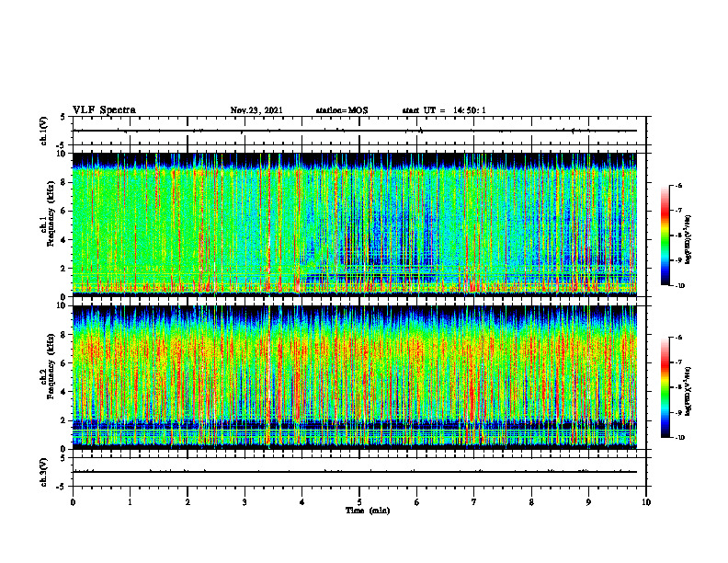Screen dimensions: 728x563
Task: Click time axis tick label "7"
Action: pos(474,502)
